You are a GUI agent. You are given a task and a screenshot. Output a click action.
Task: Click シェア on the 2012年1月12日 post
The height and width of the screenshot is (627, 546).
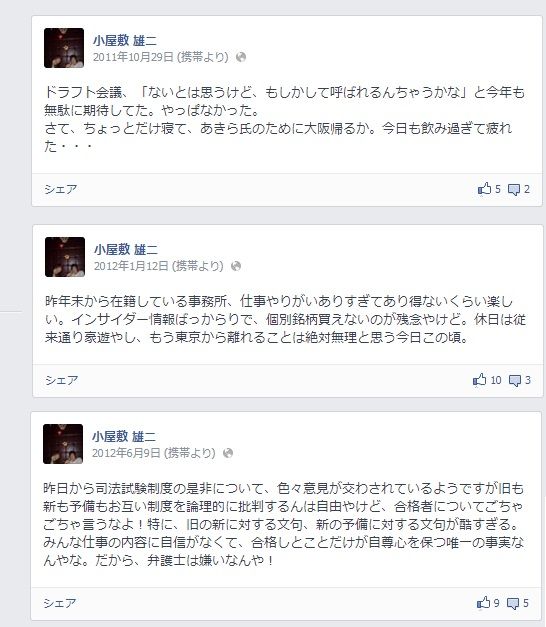pyautogui.click(x=61, y=380)
